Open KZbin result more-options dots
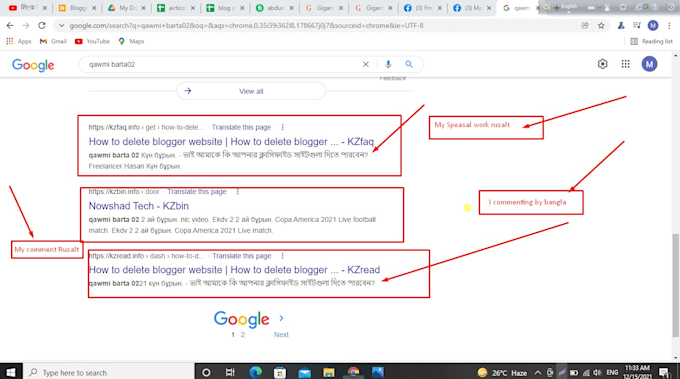 tap(238, 191)
